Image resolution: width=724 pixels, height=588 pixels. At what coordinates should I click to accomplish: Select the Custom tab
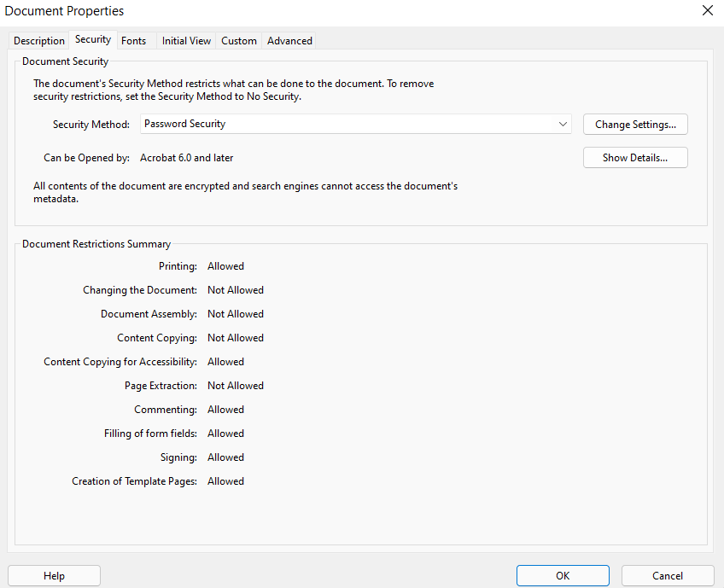(238, 40)
